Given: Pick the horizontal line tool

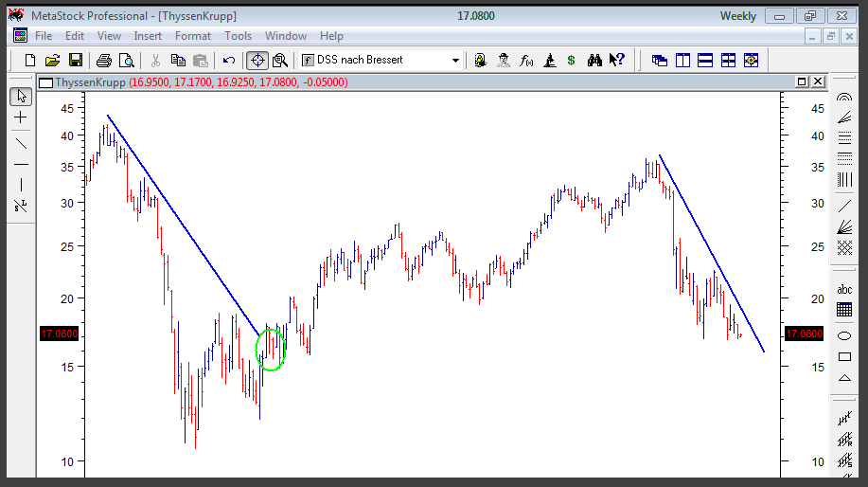Looking at the screenshot, I should (x=21, y=165).
